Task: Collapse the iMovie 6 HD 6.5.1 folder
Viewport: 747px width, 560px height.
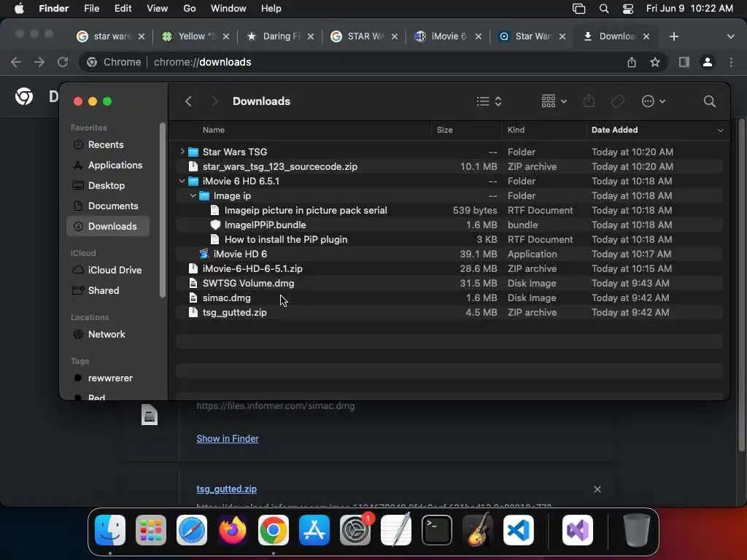Action: 182,181
